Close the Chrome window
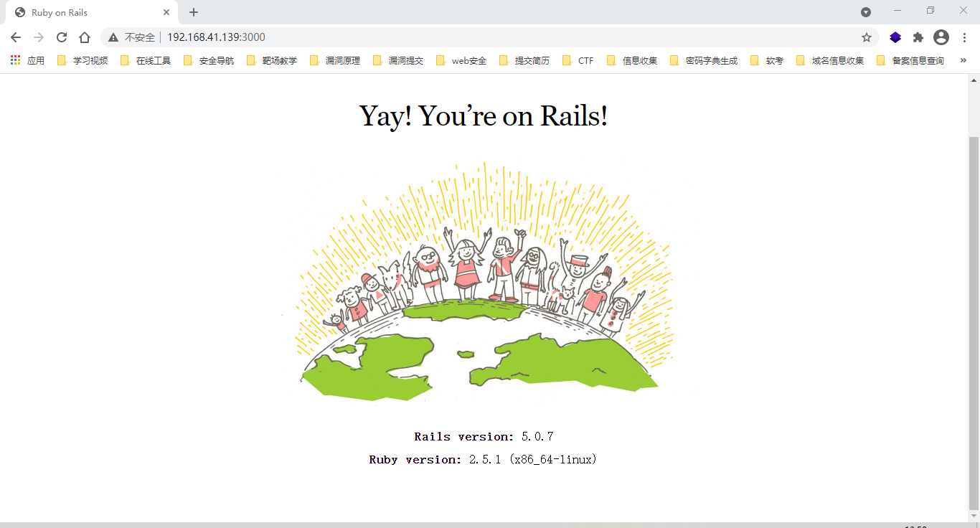 point(963,10)
